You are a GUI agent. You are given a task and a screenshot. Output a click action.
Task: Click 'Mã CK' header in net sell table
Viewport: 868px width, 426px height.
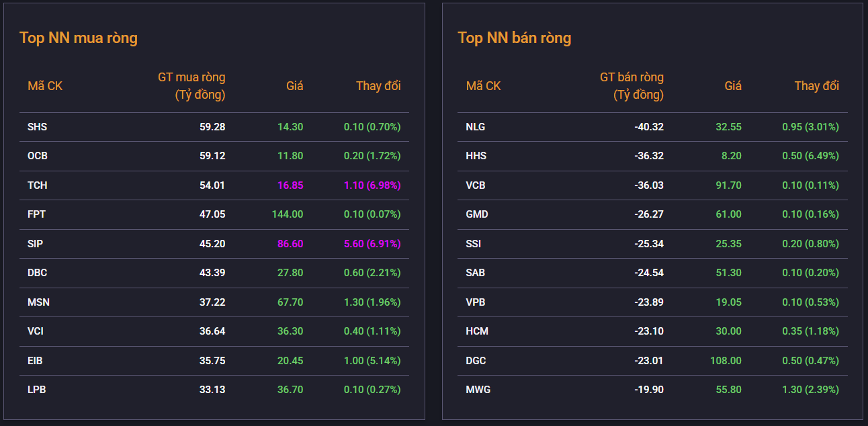pos(484,86)
